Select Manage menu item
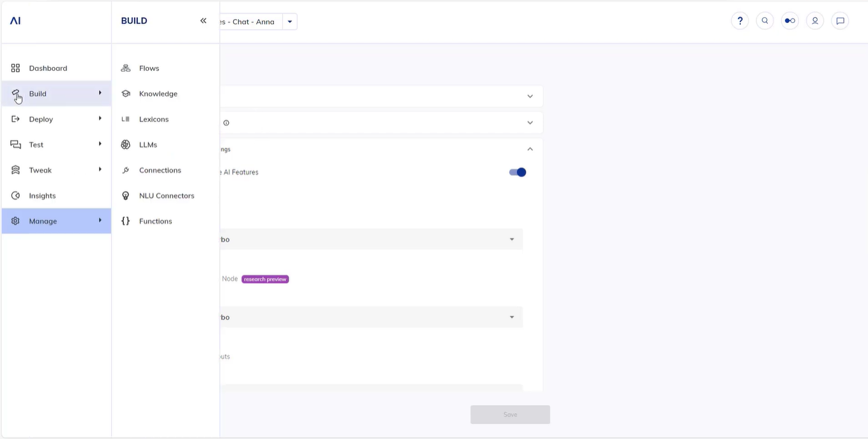The width and height of the screenshot is (868, 439). [56, 221]
